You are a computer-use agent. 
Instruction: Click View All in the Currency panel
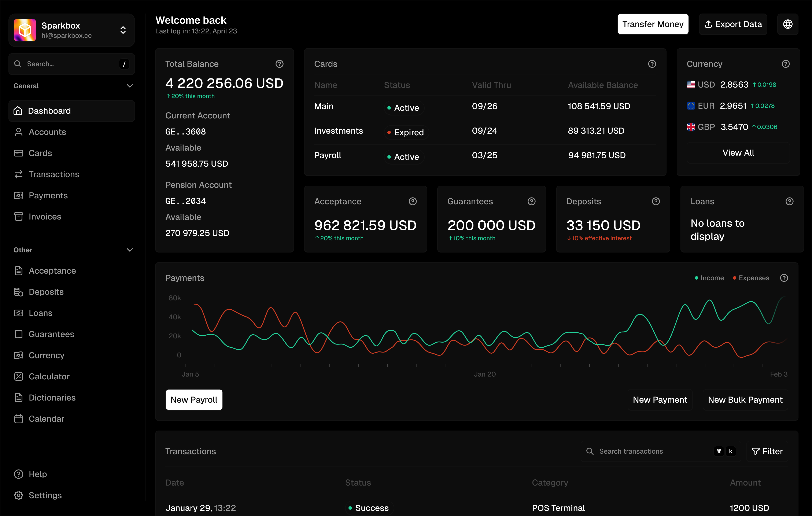pyautogui.click(x=738, y=152)
